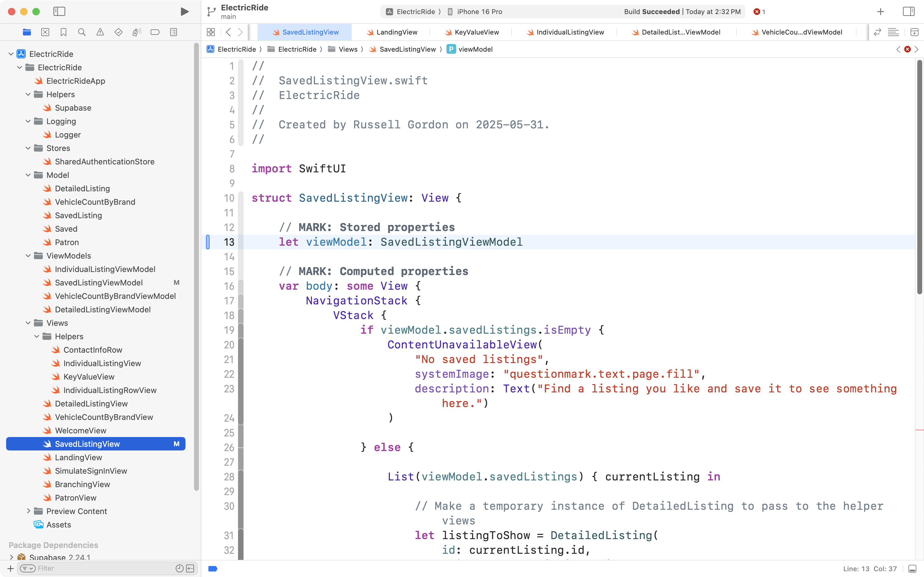
Task: Show the Find navigator magnifier
Action: coord(82,32)
